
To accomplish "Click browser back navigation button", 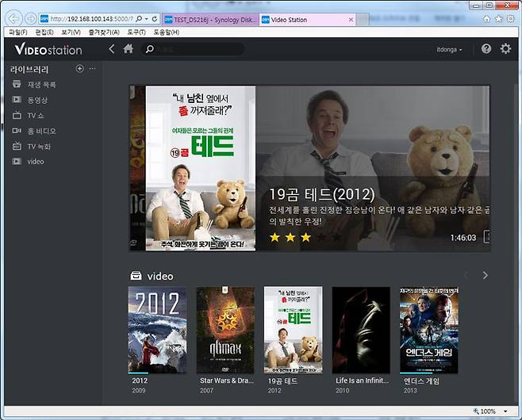I will (13, 18).
